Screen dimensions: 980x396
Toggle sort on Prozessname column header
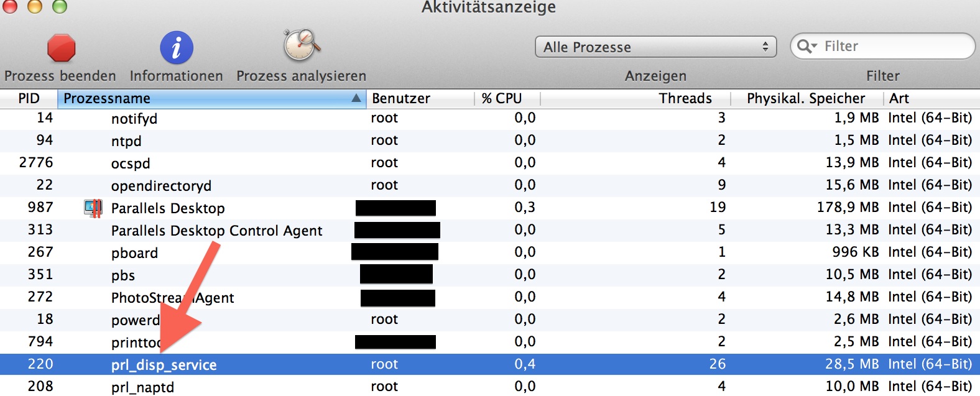[211, 99]
